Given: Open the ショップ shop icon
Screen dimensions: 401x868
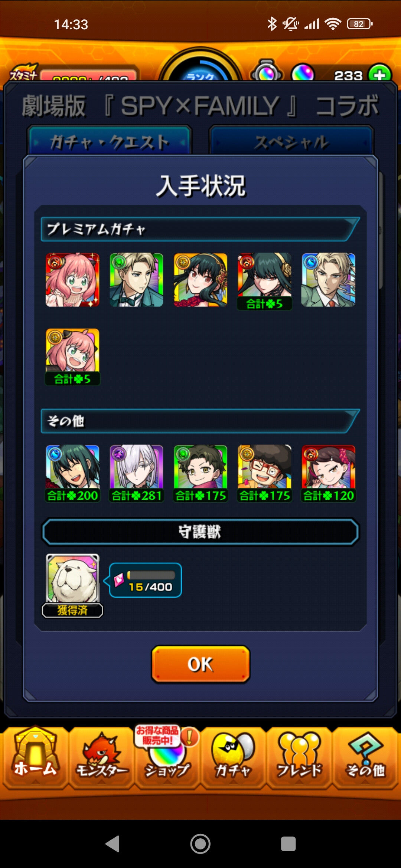Looking at the screenshot, I should tap(167, 757).
